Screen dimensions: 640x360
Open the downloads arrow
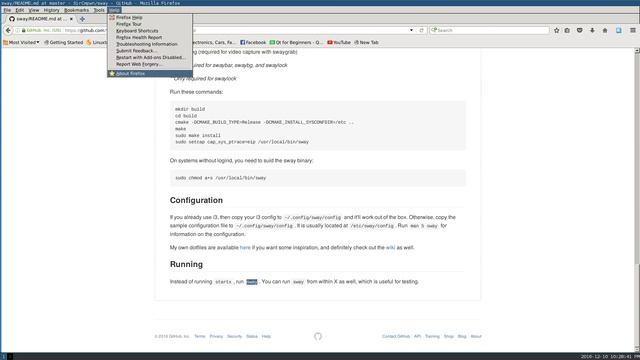(592, 30)
